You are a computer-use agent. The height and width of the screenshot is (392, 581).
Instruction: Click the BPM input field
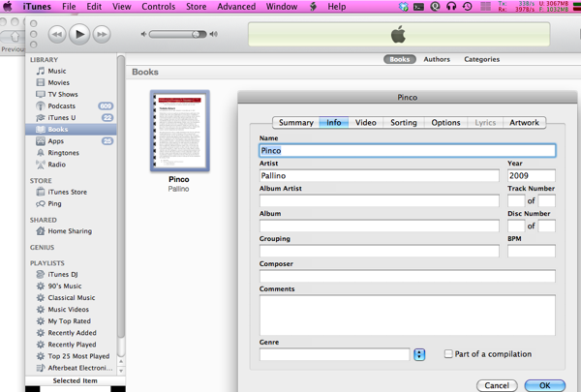pyautogui.click(x=532, y=251)
